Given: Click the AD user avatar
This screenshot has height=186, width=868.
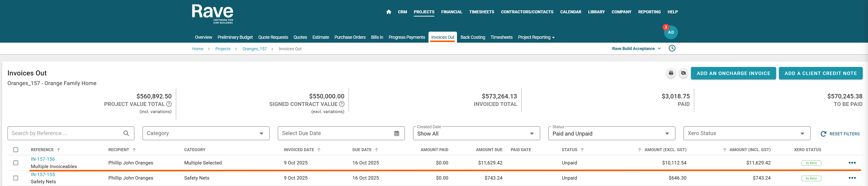Looking at the screenshot, I should click(x=671, y=32).
